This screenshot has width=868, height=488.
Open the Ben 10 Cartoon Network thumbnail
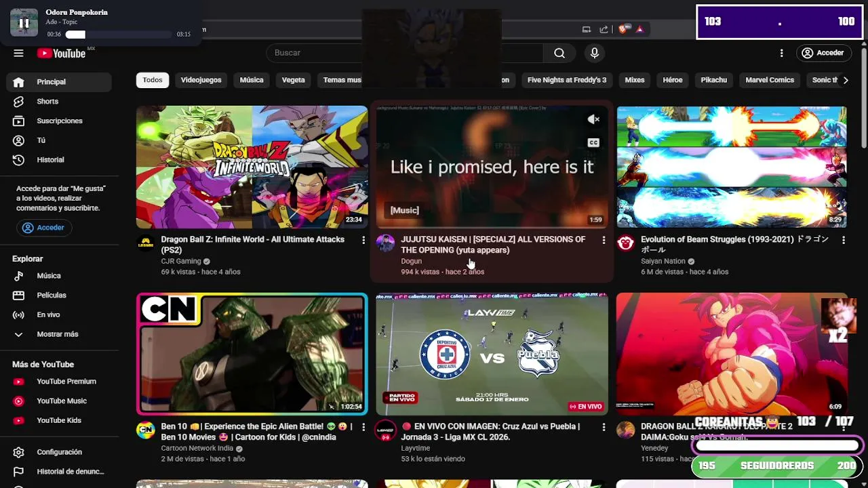(x=252, y=354)
